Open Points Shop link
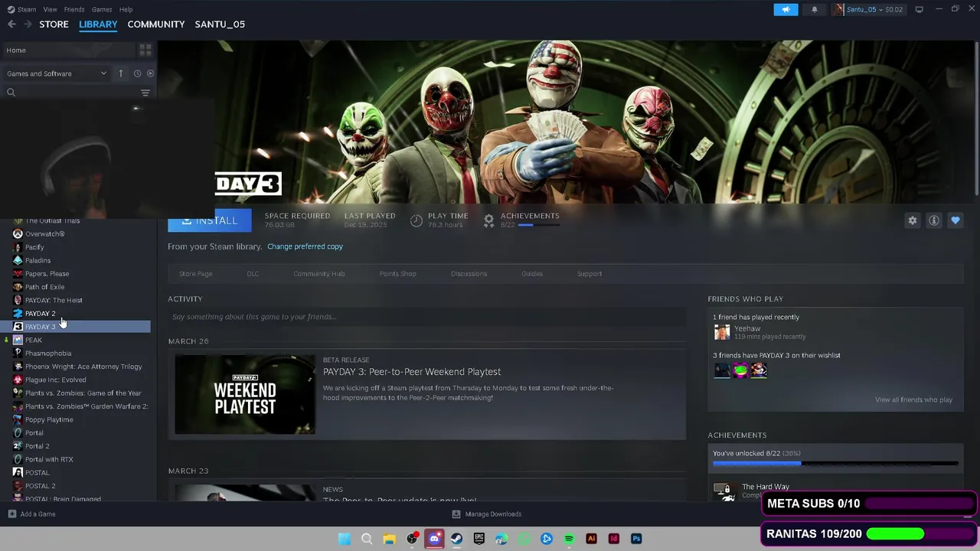This screenshot has height=551, width=980. 398,273
